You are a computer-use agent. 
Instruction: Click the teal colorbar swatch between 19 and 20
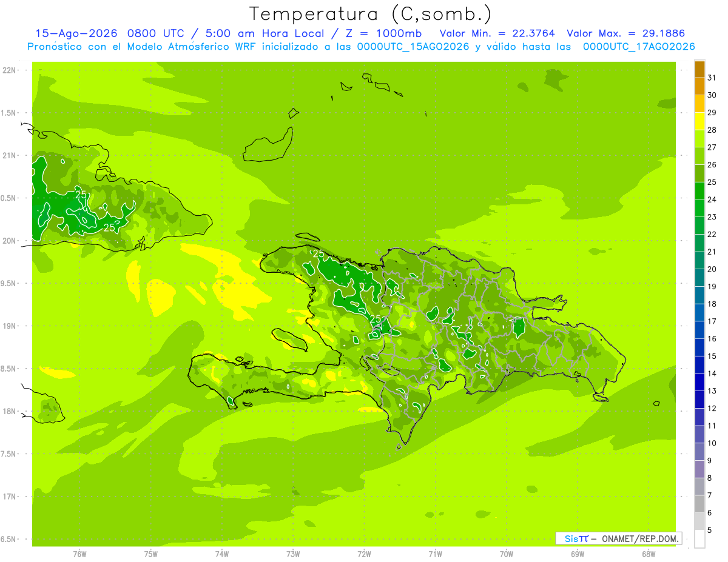coord(699,278)
